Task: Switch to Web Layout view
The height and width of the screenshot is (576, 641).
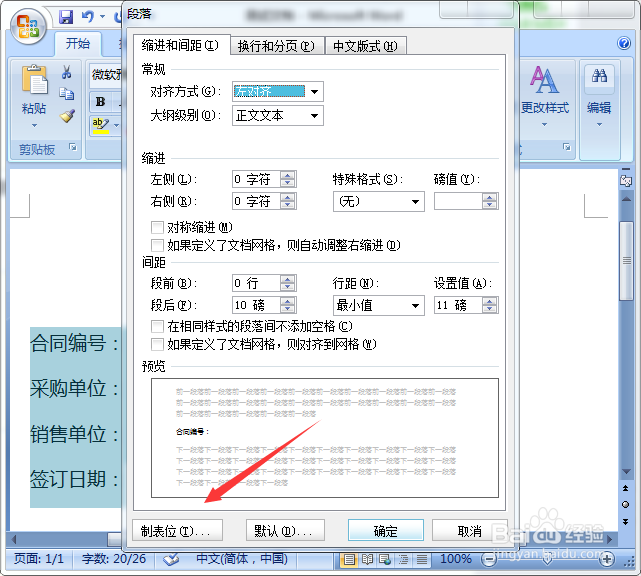Action: pyautogui.click(x=385, y=559)
